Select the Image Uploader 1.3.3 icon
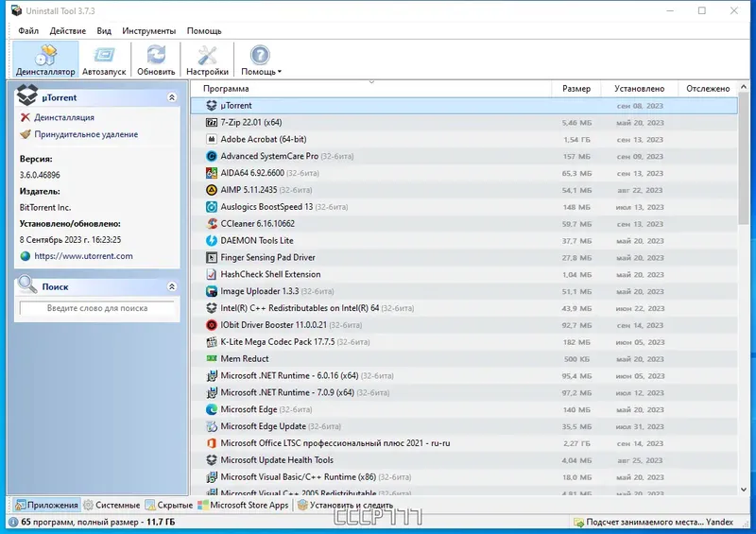This screenshot has height=534, width=756. click(211, 291)
